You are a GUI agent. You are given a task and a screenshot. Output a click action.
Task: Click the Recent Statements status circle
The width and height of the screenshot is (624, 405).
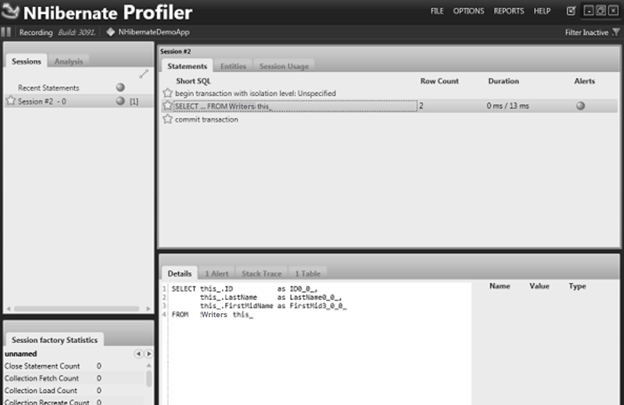(x=120, y=87)
